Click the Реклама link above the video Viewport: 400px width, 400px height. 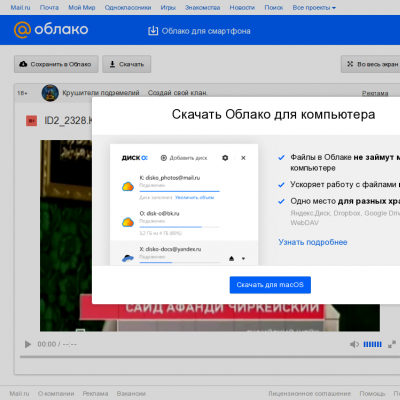[x=375, y=93]
